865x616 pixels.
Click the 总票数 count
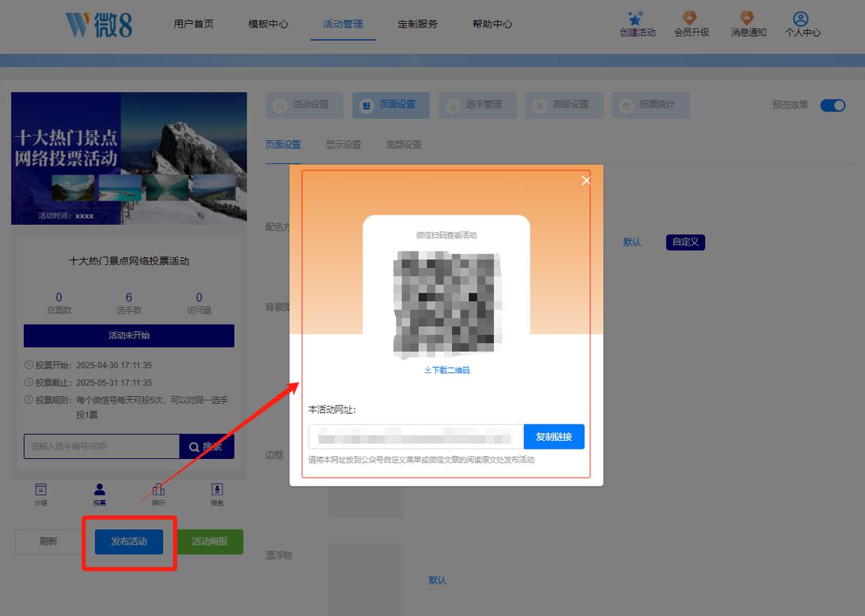(x=59, y=298)
